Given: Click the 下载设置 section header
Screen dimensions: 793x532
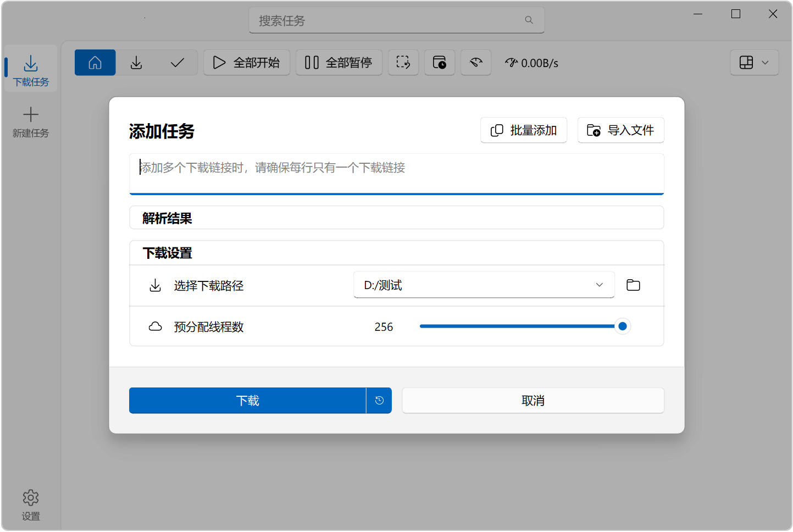Looking at the screenshot, I should click(x=397, y=253).
